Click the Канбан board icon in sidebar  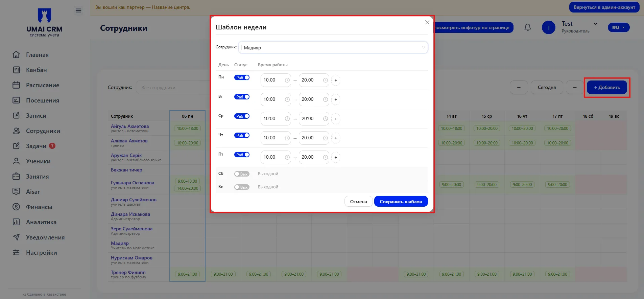[16, 70]
